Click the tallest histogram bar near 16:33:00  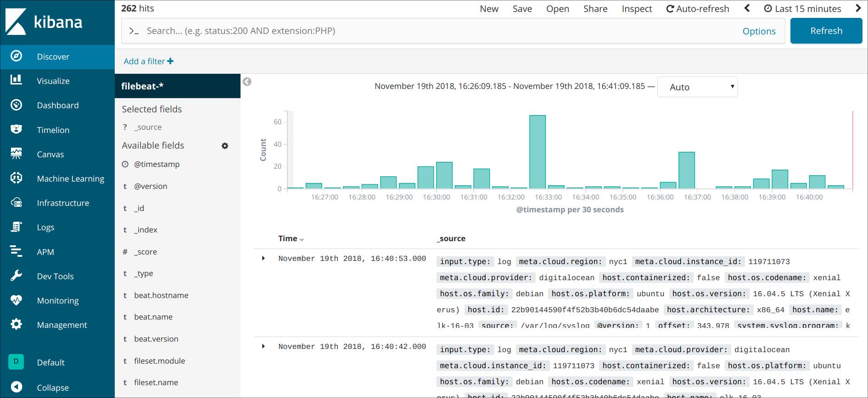538,152
